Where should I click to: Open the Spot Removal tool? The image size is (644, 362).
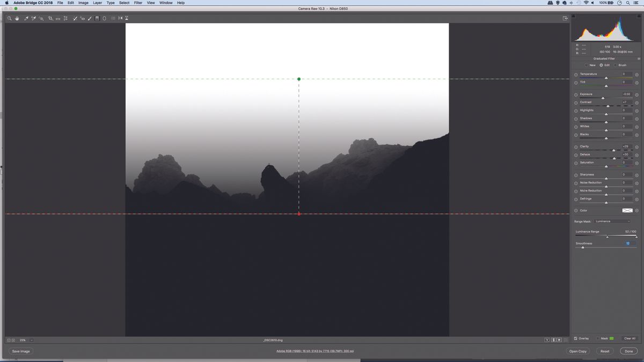[x=75, y=18]
